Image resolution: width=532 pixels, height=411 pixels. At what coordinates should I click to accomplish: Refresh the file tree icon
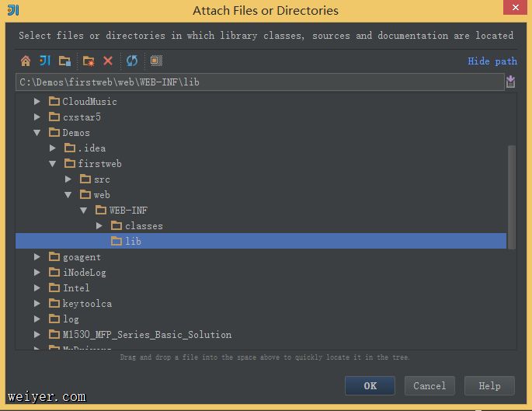(x=132, y=61)
